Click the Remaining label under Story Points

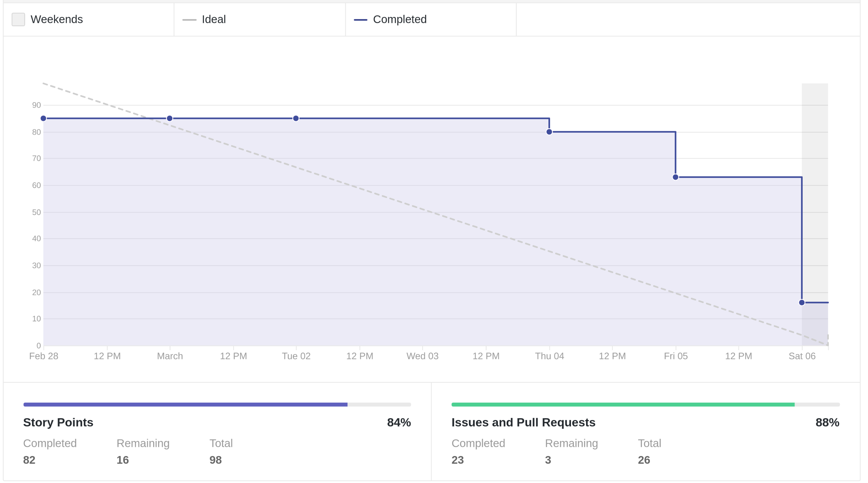click(143, 443)
